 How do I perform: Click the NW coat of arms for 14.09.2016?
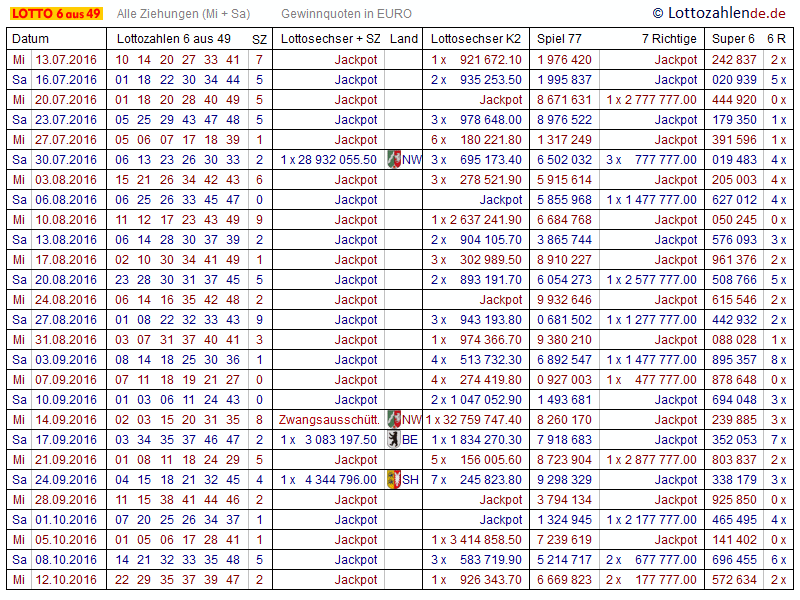394,420
